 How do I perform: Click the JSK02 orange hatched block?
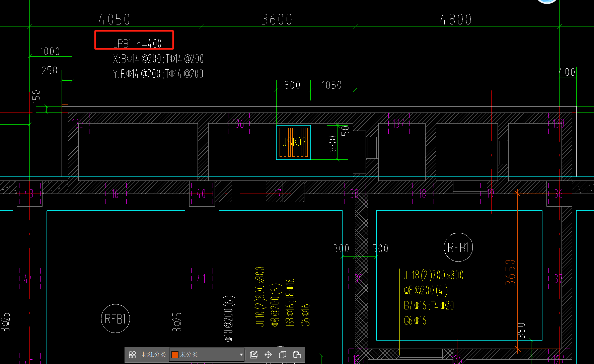pos(294,142)
